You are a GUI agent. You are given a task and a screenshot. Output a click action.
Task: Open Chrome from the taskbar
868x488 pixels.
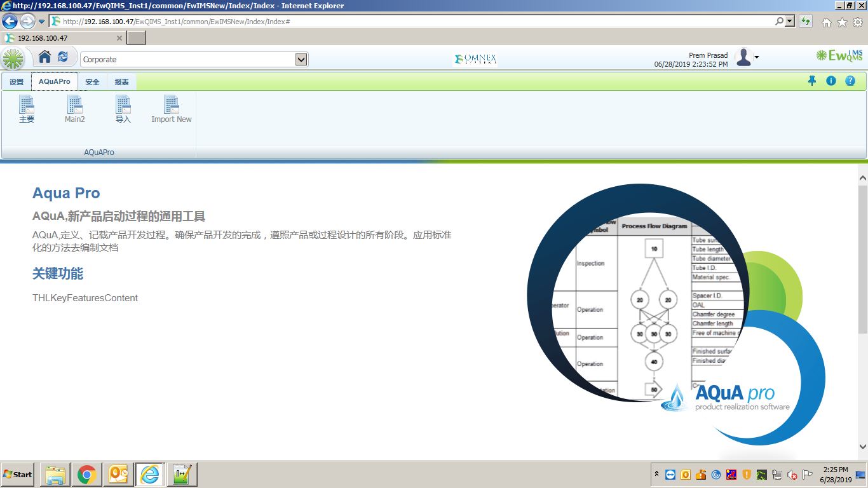[x=87, y=475]
